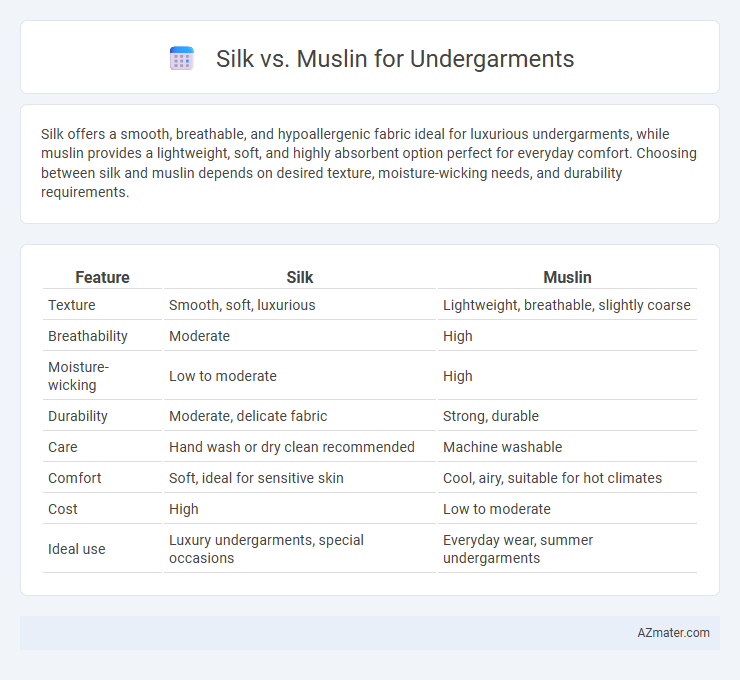Open the AZmater.com footer link
Viewport: 740px width, 680px height.
[673, 633]
